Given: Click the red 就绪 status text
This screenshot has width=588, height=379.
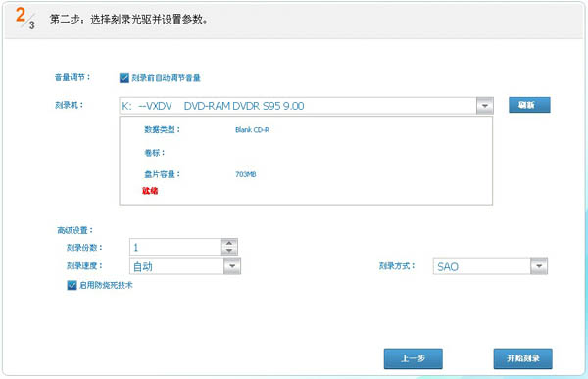Looking at the screenshot, I should 150,191.
